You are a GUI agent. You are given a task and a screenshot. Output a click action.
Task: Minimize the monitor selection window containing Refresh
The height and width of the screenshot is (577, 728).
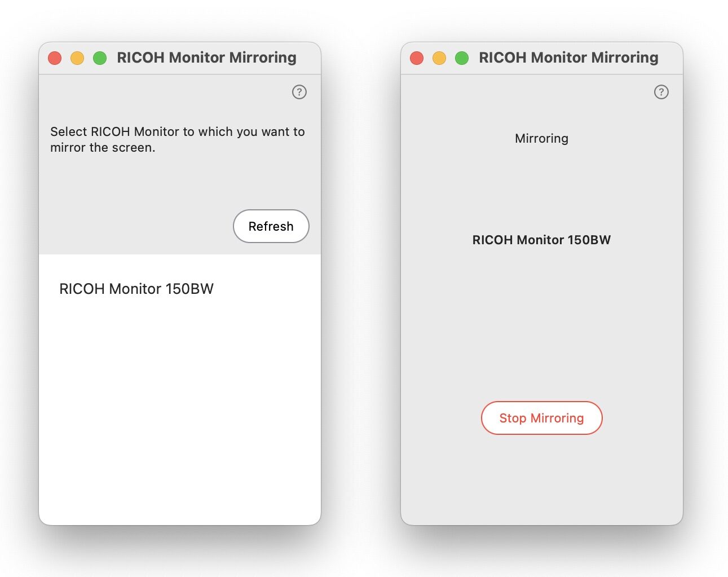pyautogui.click(x=77, y=58)
